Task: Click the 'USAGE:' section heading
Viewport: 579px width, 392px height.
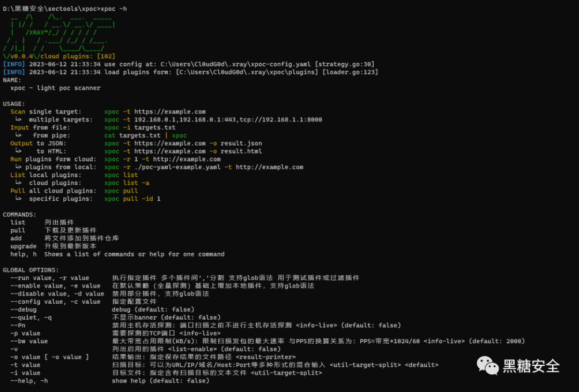Action: pos(13,104)
